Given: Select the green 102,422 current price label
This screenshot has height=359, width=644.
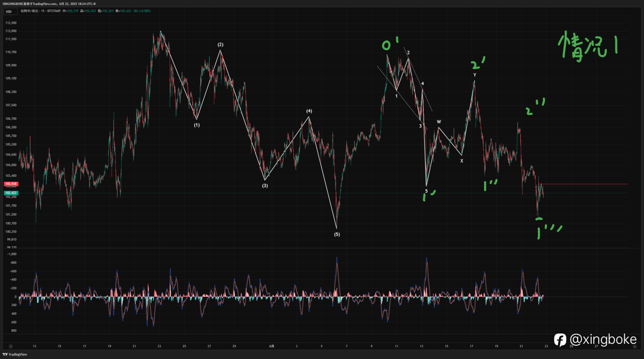Looking at the screenshot, I should tap(10, 193).
